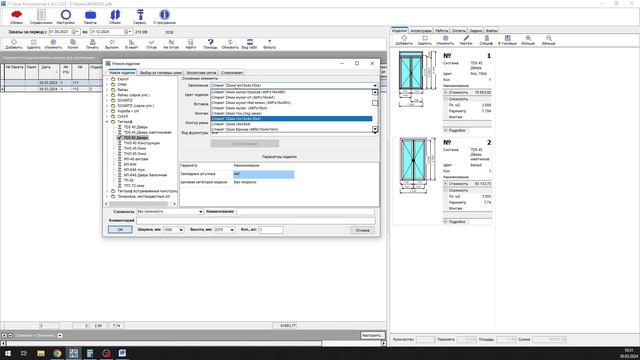Select TDS 45 Дверь маятниковая tree item
640x360 pixels.
(x=147, y=132)
